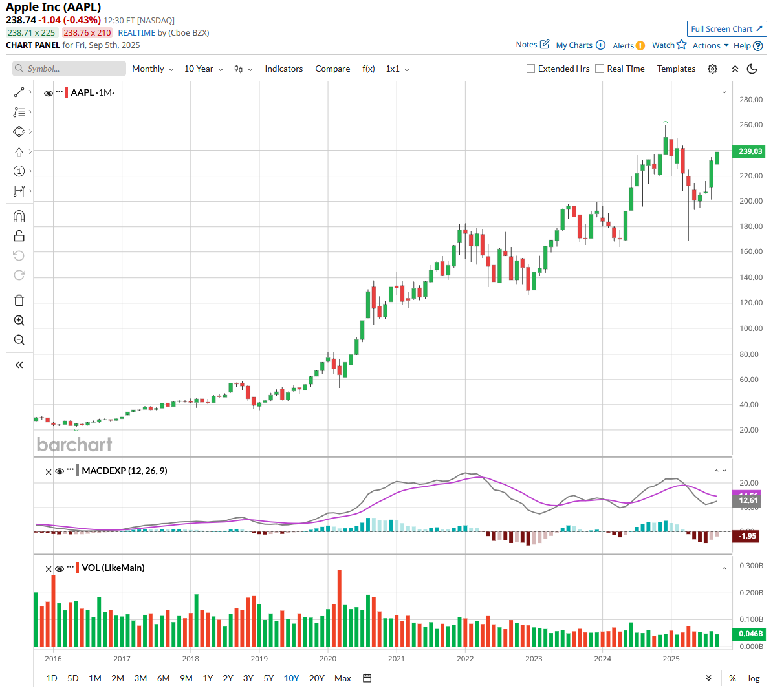784x695 pixels.
Task: Click the 239.03 current price label
Action: pos(748,151)
